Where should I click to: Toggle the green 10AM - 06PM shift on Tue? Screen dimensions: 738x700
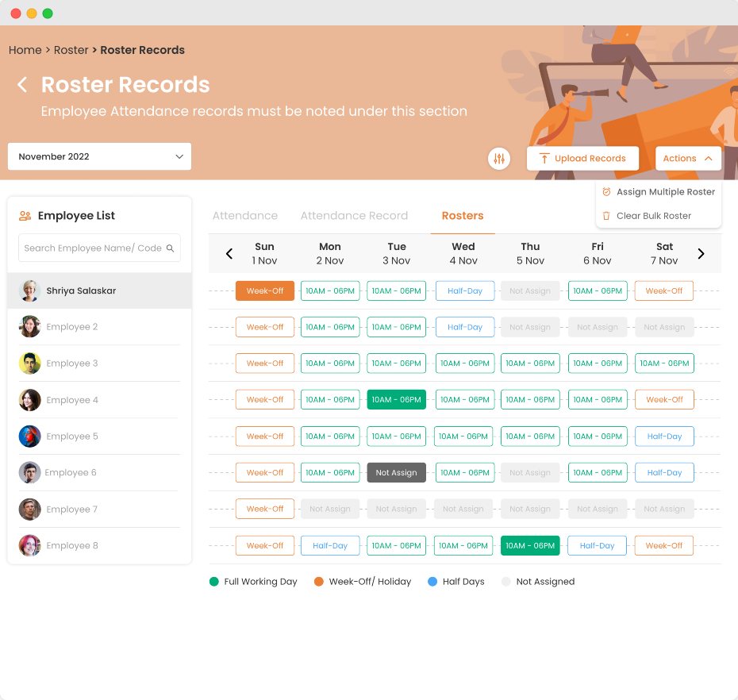[x=396, y=399]
